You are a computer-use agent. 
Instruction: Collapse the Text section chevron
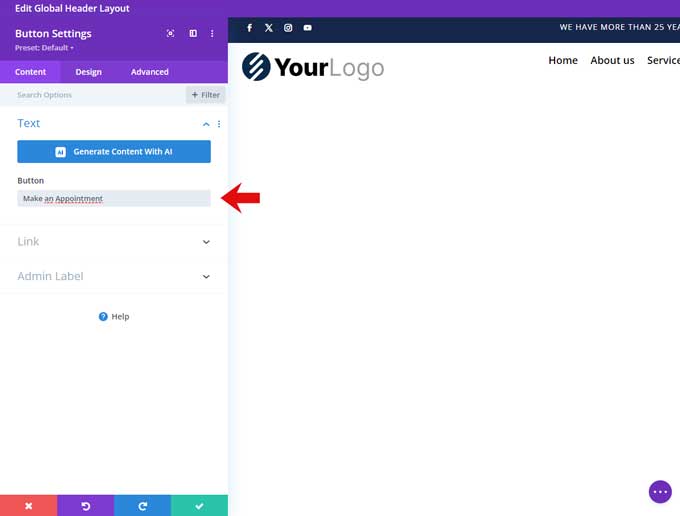pyautogui.click(x=206, y=124)
